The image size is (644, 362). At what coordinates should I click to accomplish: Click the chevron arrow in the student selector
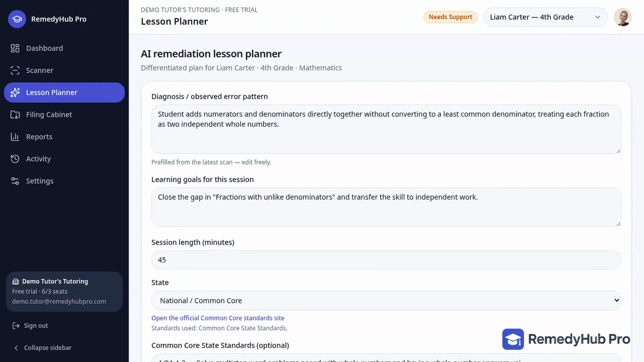tap(597, 17)
